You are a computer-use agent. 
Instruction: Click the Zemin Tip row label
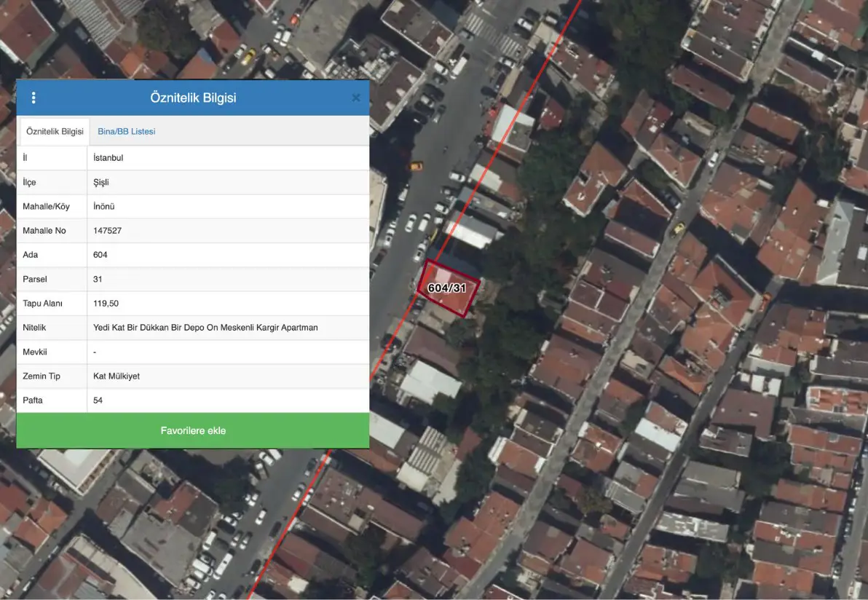pos(42,376)
